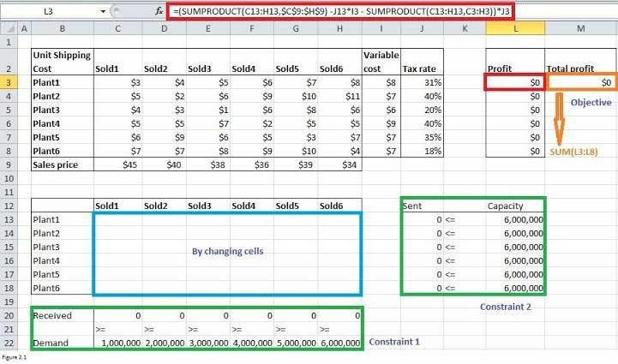Select Total profit cell M3 showing $0
618x364 pixels.
point(581,83)
